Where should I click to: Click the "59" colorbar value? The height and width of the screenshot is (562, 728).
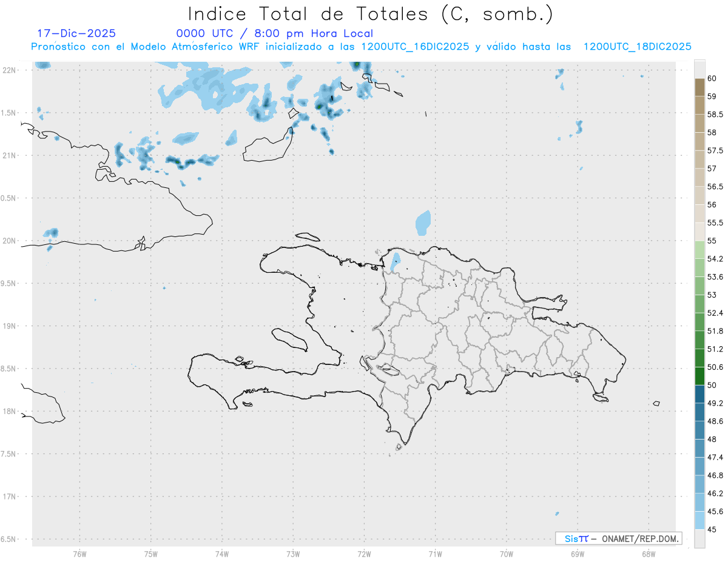[712, 96]
